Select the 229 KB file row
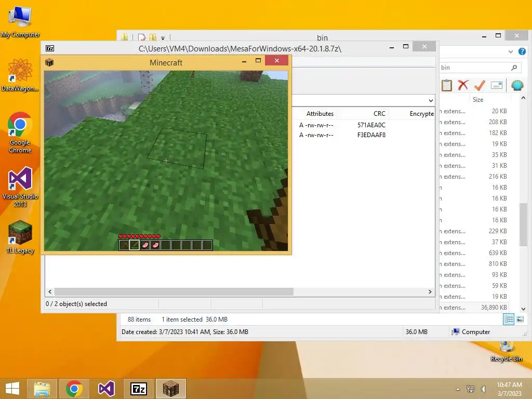The width and height of the screenshot is (532, 399). point(474,231)
